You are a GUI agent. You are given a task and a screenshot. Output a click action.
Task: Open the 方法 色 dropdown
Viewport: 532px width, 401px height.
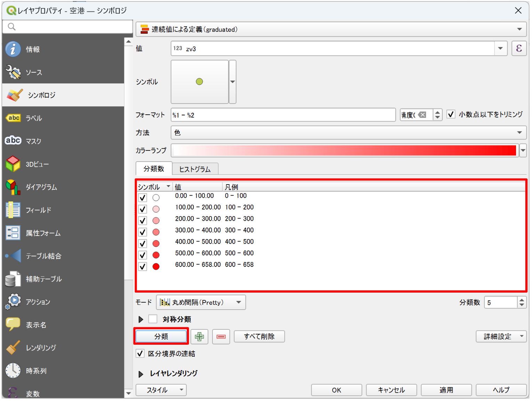tap(348, 132)
